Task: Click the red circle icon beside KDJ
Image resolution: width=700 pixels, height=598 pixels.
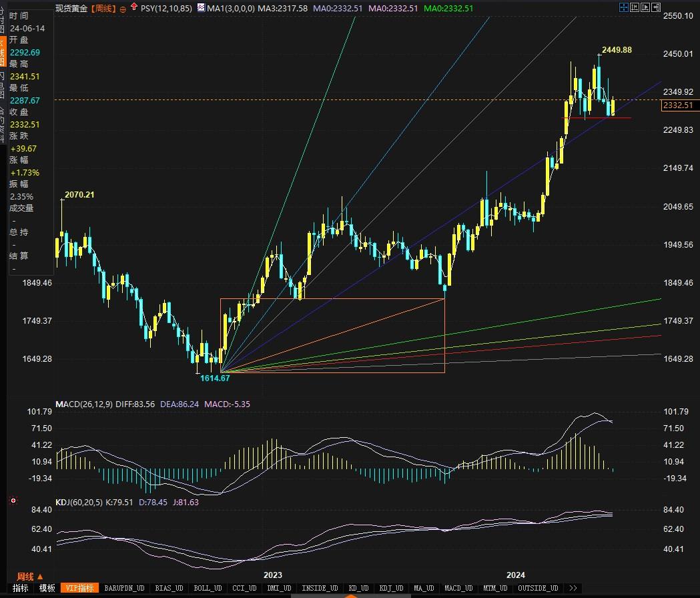Action: (x=12, y=501)
